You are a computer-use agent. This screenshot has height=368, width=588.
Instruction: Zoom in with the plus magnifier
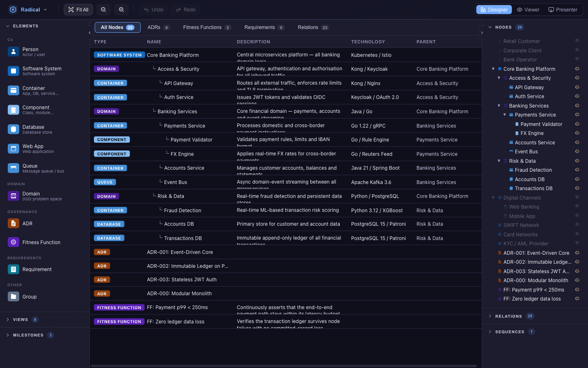pyautogui.click(x=121, y=10)
